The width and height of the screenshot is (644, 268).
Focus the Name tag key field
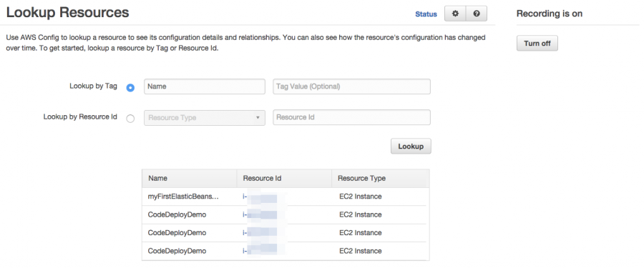point(205,86)
